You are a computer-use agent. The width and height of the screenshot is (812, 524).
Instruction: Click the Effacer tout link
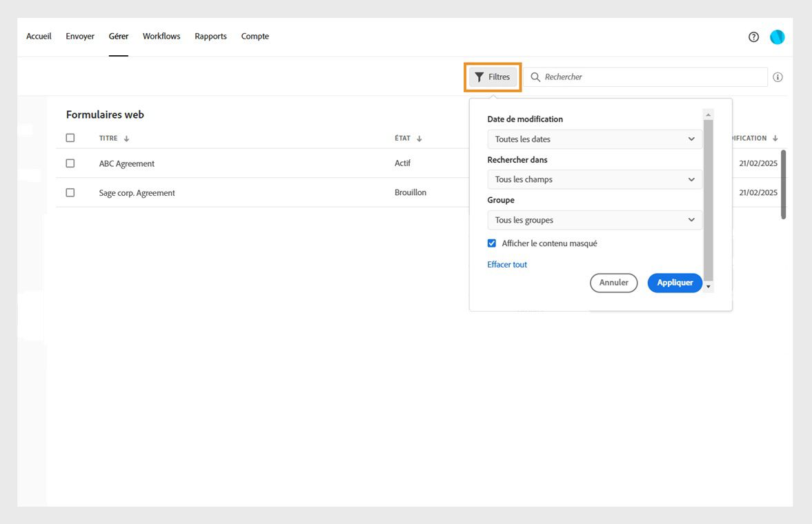click(x=507, y=264)
